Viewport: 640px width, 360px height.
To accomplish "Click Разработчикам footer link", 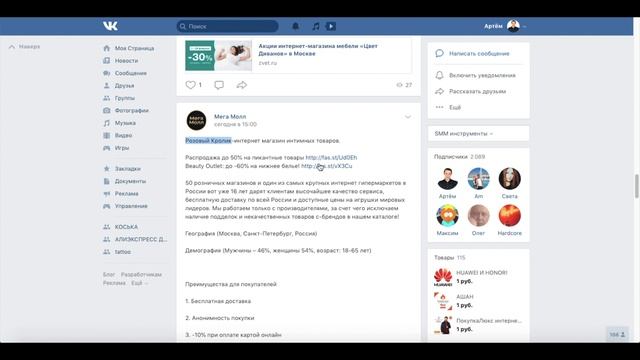I will pos(141,274).
